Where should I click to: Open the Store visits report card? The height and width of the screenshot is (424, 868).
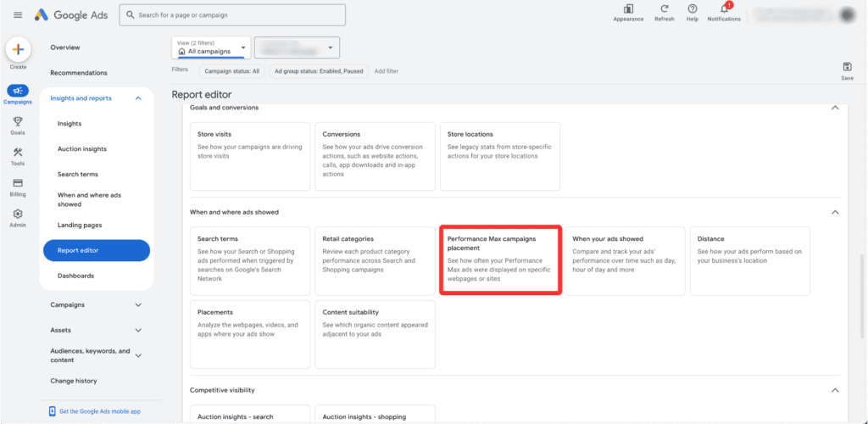tap(250, 157)
